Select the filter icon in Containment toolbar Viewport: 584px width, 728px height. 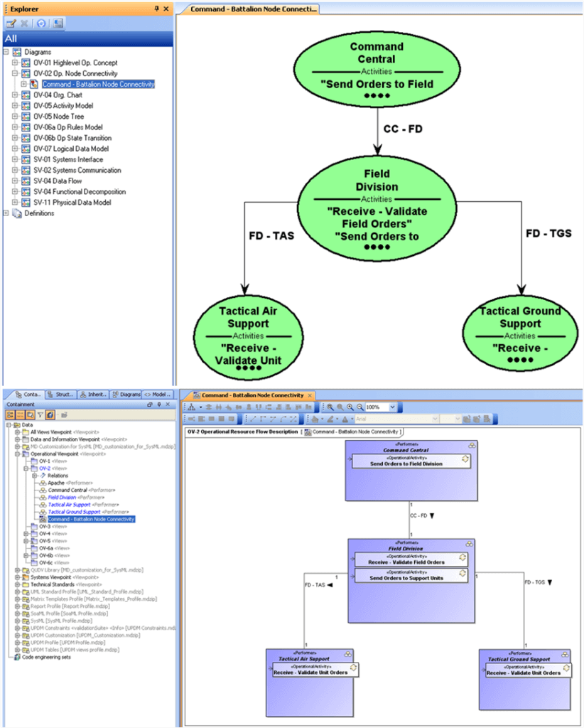[x=40, y=415]
